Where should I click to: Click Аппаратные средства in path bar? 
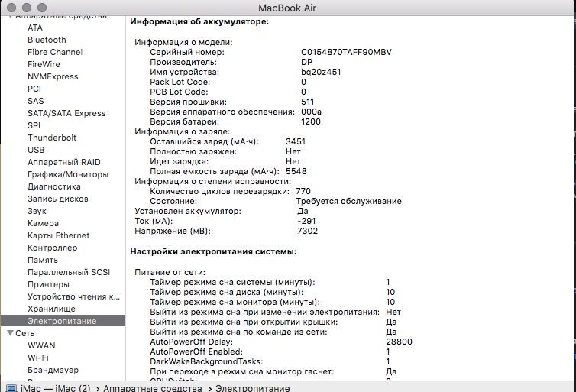(153, 388)
